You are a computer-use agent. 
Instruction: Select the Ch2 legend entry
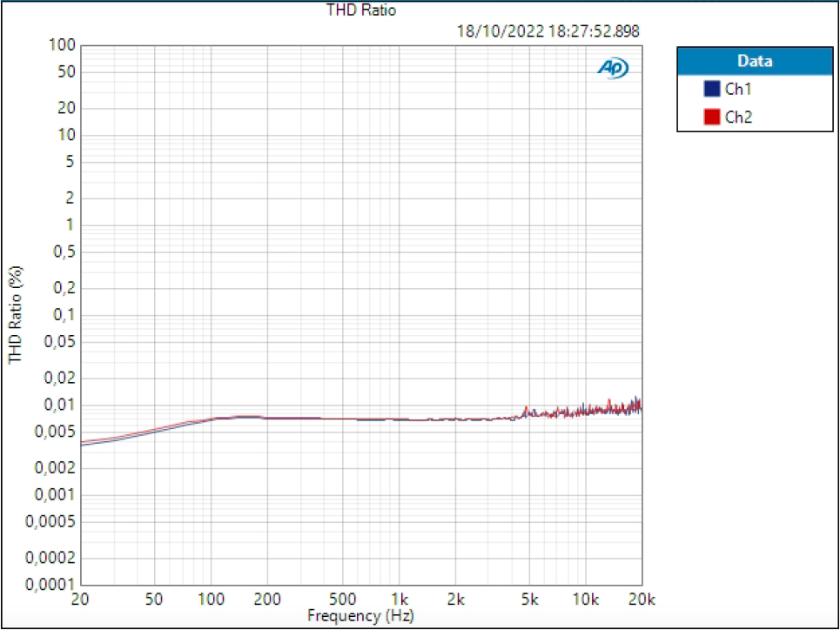(734, 117)
